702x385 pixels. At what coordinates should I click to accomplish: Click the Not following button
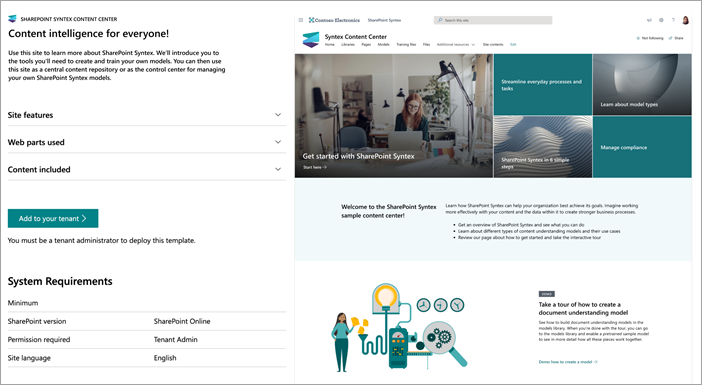coord(650,38)
